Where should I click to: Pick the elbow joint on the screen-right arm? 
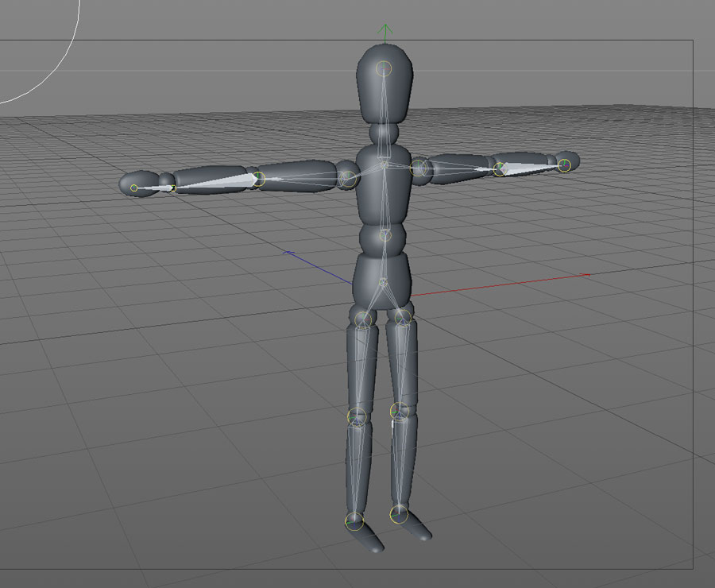tap(500, 168)
